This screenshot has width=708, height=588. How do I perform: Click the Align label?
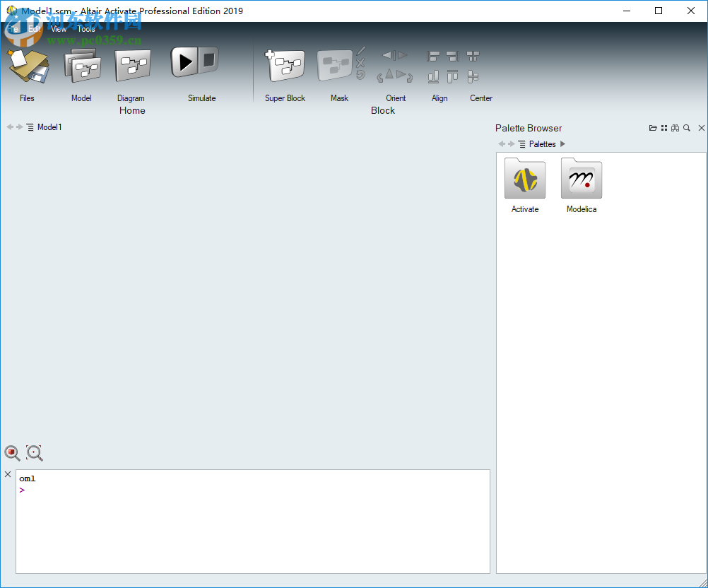[x=439, y=98]
